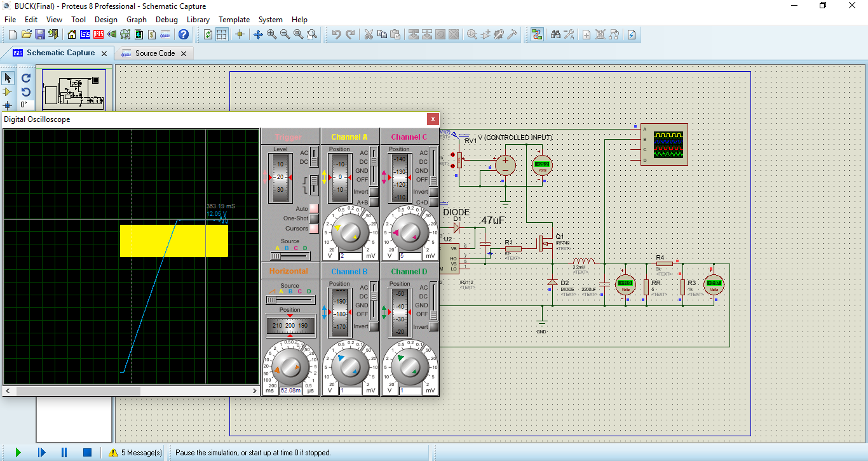
Task: Toggle Channel D Invert button
Action: [x=433, y=326]
